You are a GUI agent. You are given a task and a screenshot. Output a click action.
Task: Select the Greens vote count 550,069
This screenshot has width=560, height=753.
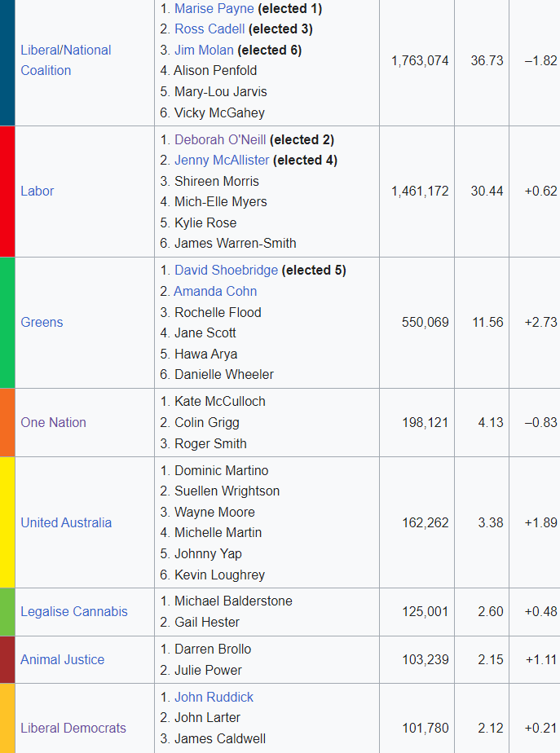tap(425, 322)
